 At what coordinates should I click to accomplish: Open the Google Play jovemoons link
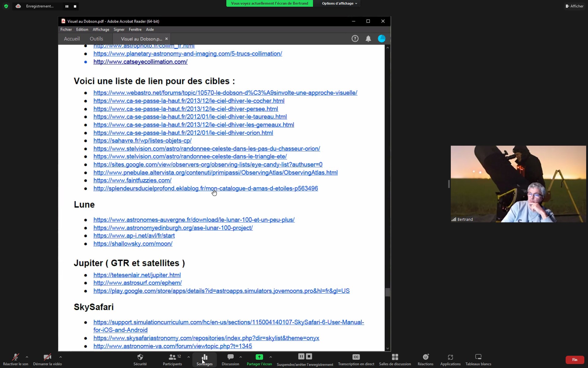click(x=221, y=291)
